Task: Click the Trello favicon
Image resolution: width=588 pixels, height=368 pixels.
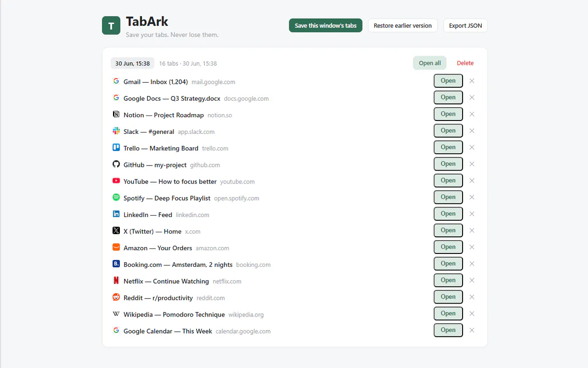Action: [x=116, y=147]
